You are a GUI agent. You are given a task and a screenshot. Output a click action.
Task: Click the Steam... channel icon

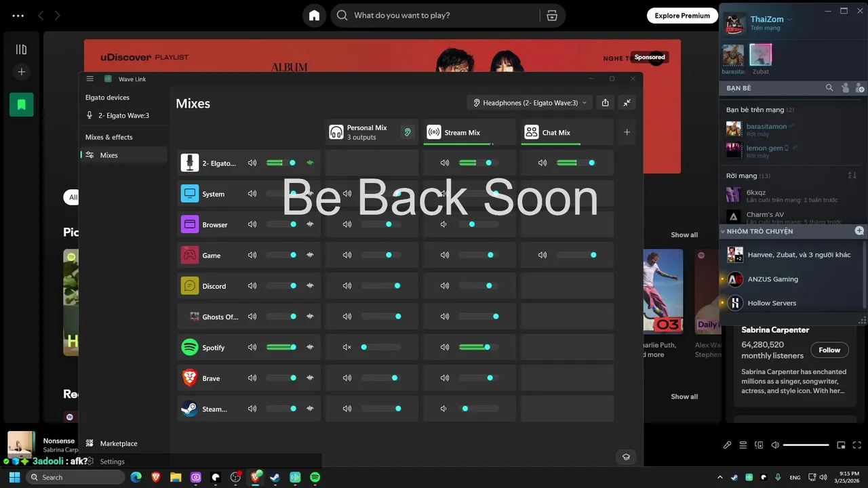(x=190, y=409)
